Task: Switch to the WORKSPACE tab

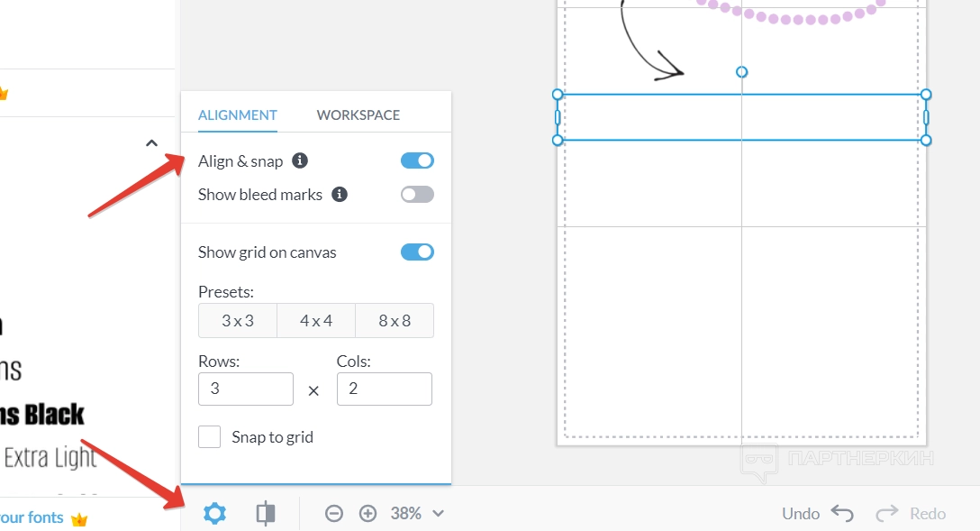Action: [x=358, y=115]
